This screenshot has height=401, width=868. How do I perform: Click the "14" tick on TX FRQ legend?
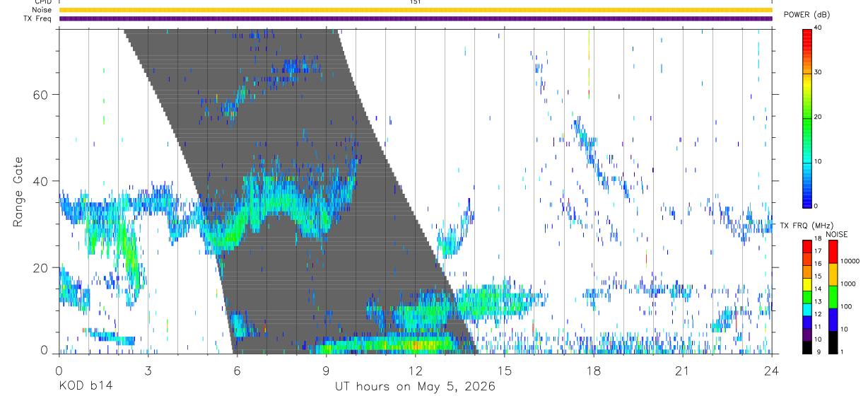[818, 289]
